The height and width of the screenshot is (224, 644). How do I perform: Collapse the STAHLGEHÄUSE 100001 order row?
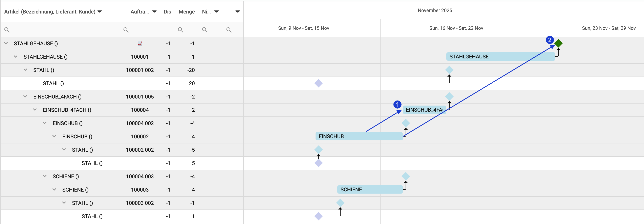click(x=16, y=57)
